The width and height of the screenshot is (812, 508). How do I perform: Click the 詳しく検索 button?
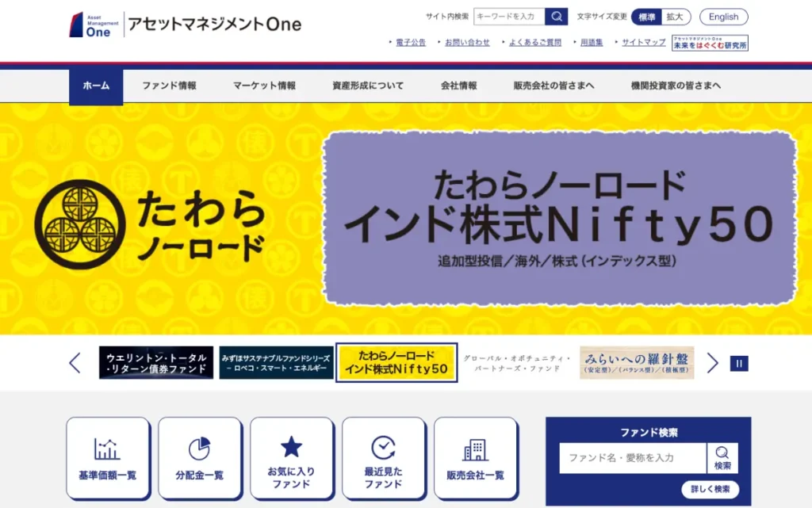pyautogui.click(x=710, y=490)
